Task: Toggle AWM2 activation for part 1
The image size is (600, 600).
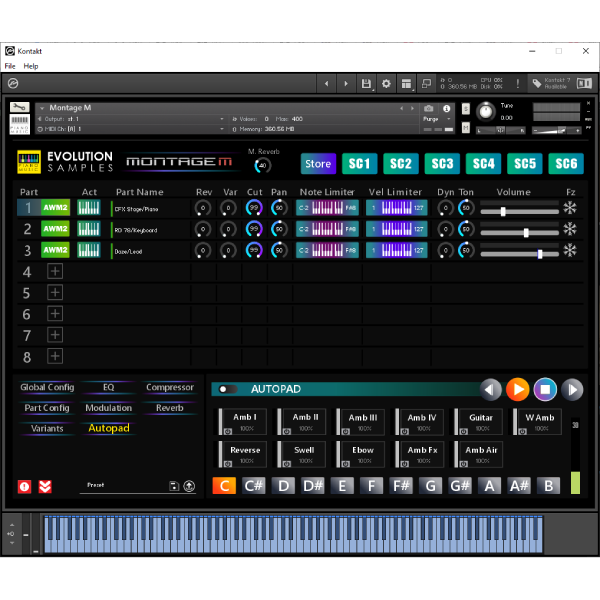Action: 55,208
